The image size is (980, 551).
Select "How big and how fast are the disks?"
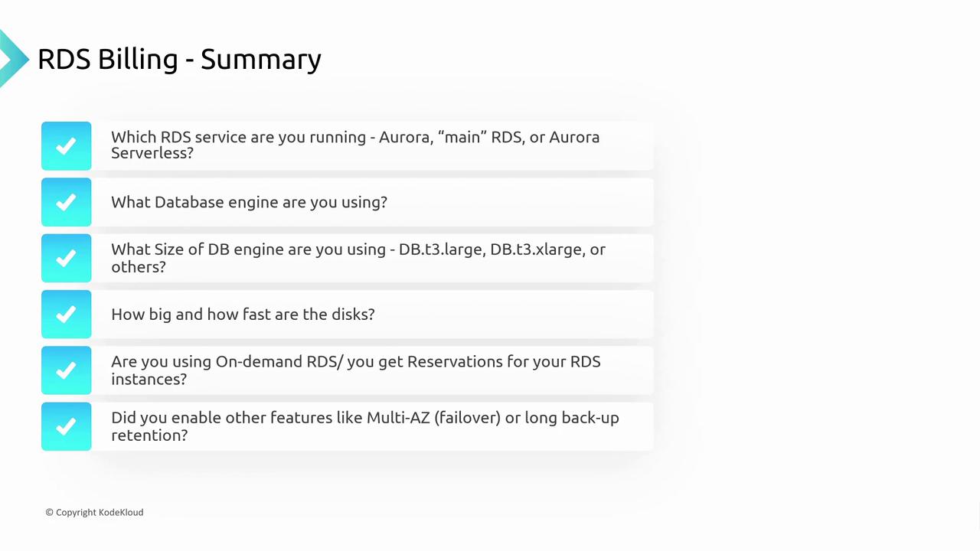(243, 314)
